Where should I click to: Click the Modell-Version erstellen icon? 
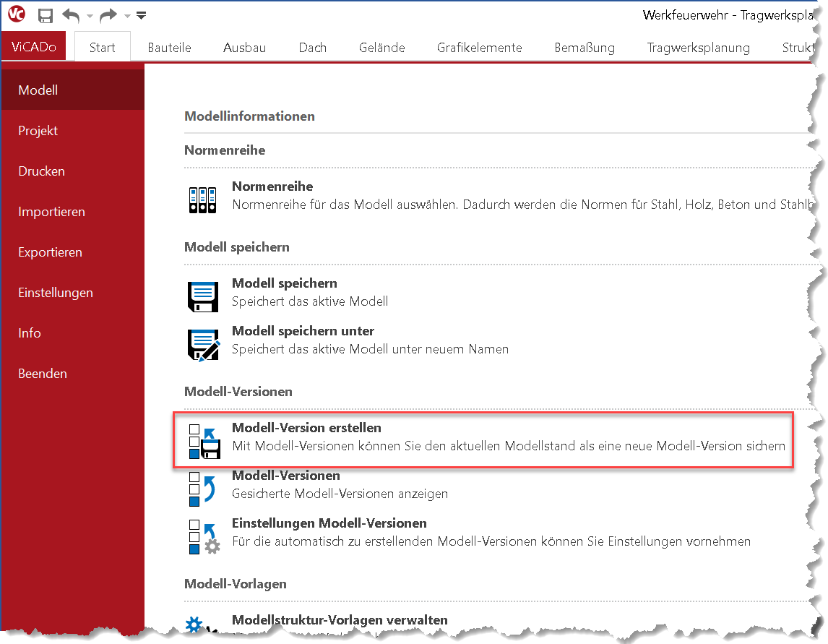click(205, 442)
